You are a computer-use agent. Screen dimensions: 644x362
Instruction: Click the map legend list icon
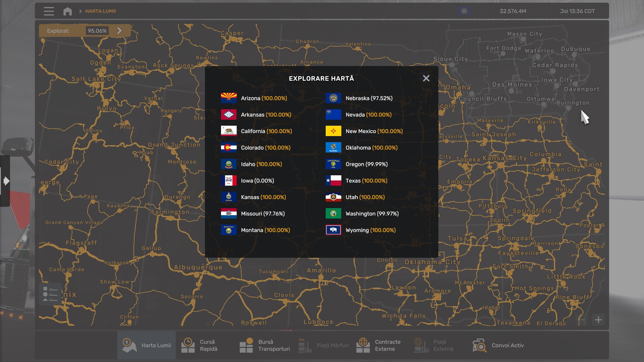[50, 294]
